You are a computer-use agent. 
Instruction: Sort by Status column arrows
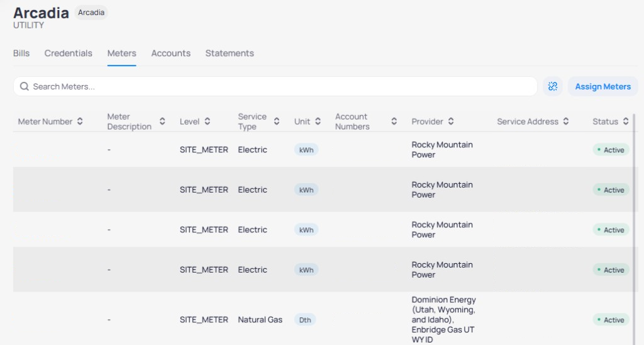(x=626, y=122)
